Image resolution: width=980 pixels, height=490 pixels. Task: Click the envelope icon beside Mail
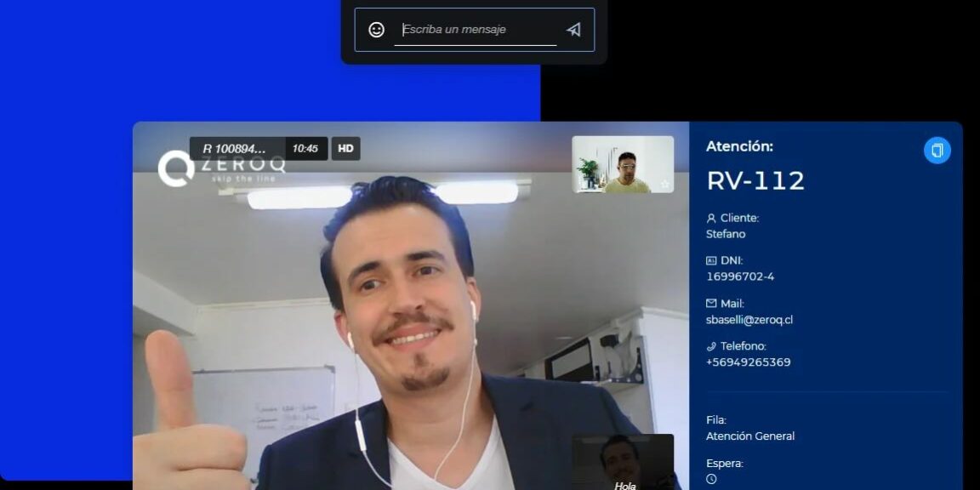click(x=711, y=304)
